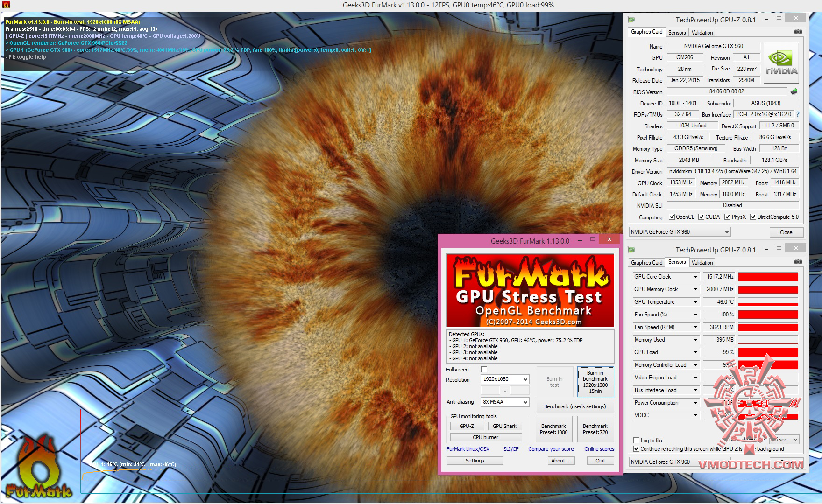
Task: Toggle the CUDA checkbox
Action: coord(701,217)
